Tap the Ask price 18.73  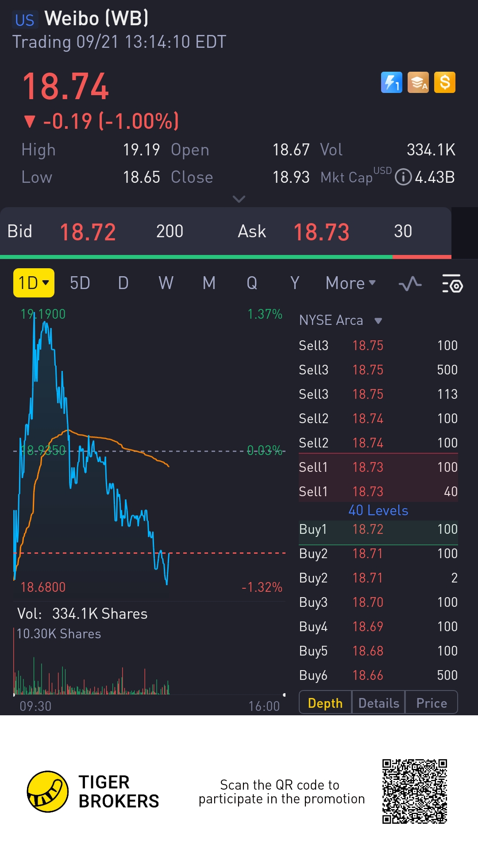coord(321,232)
